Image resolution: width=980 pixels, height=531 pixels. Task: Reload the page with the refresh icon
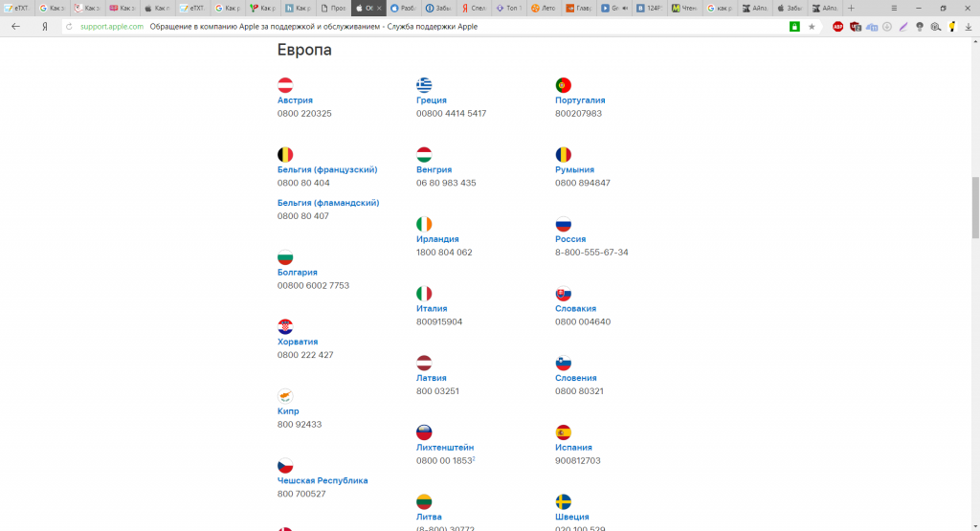(x=69, y=27)
